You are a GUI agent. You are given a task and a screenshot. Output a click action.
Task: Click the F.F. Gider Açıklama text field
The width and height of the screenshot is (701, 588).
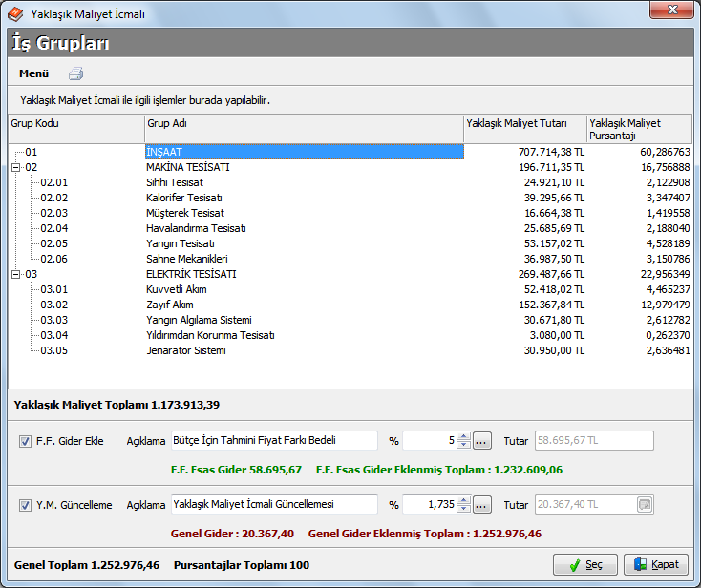273,441
